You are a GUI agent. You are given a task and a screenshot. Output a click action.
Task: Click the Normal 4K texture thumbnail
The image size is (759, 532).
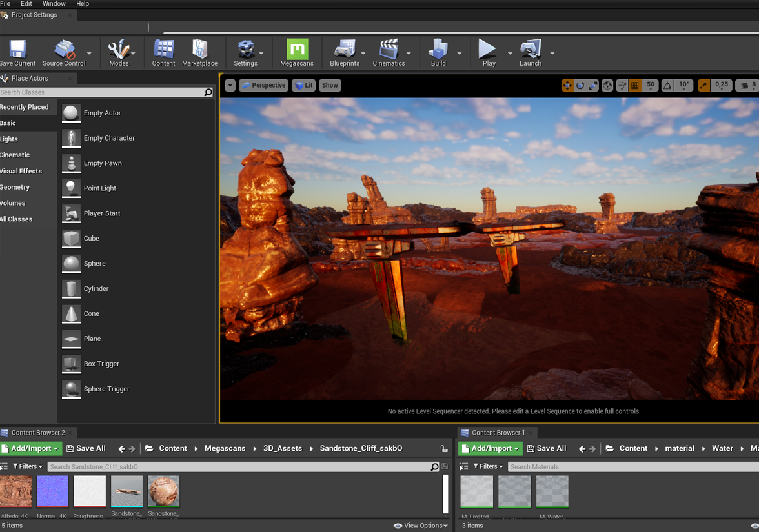coord(52,491)
